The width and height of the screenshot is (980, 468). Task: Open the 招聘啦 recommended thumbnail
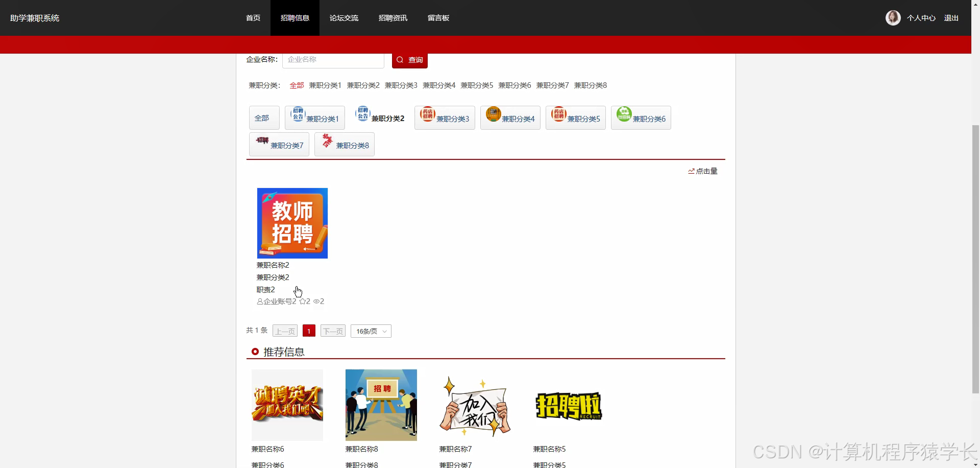pyautogui.click(x=569, y=405)
